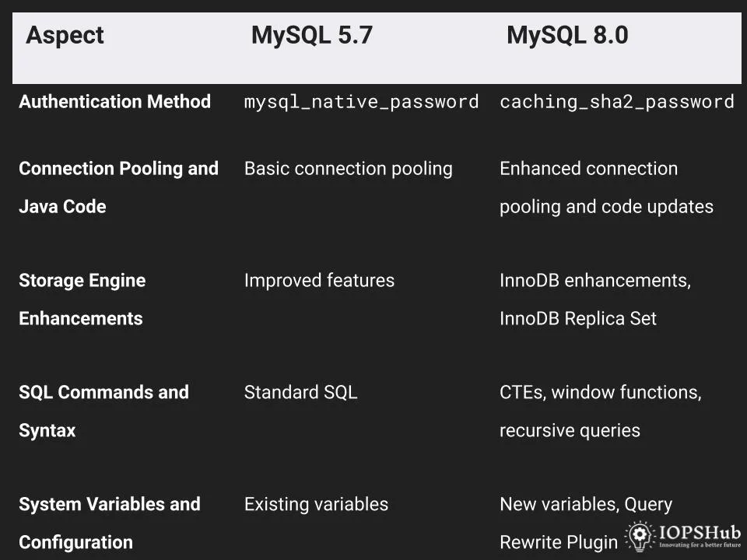Select the MySQL 8.0 column header

[x=567, y=36]
